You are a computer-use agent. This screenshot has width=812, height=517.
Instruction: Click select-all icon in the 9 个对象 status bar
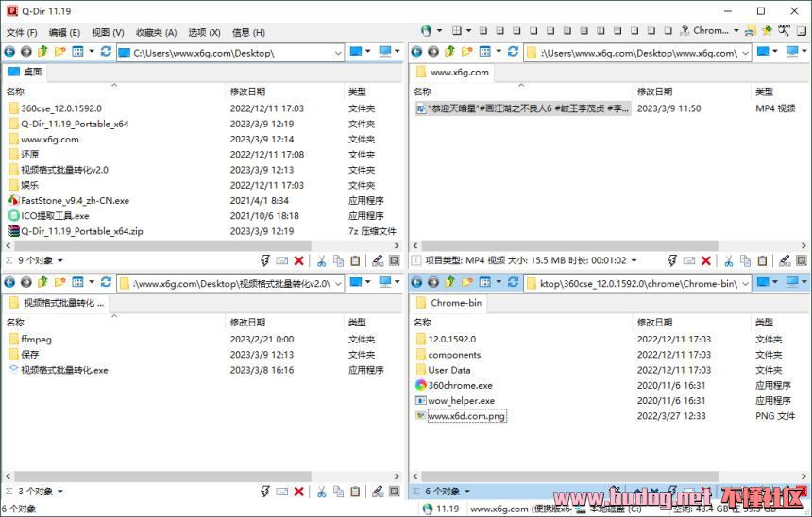[x=395, y=260]
